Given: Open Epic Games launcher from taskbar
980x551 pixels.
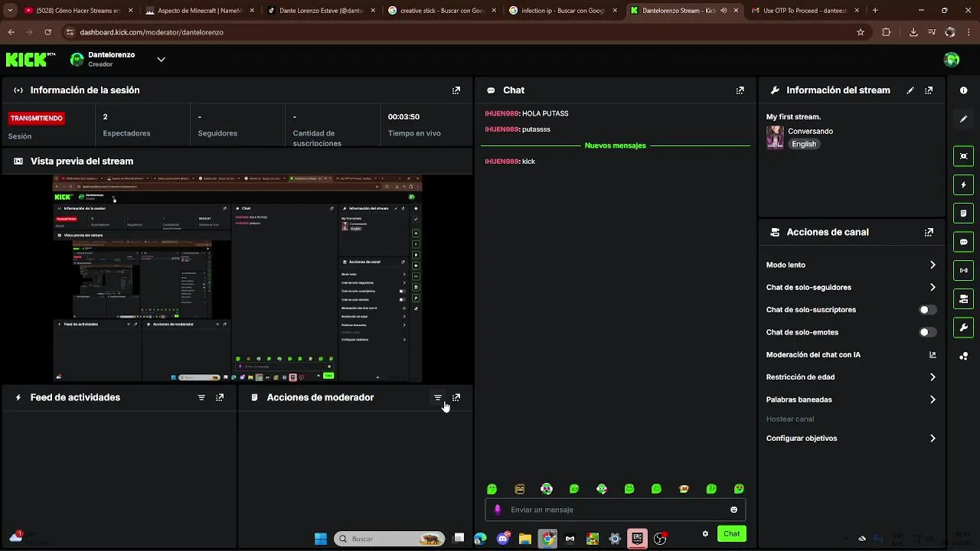Looking at the screenshot, I should [637, 539].
